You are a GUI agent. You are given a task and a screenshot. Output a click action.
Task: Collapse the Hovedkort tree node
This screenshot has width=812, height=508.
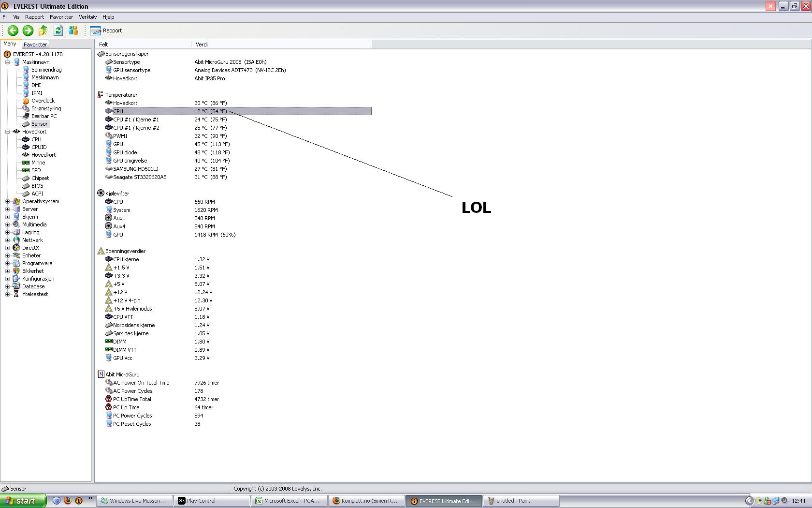coord(7,132)
